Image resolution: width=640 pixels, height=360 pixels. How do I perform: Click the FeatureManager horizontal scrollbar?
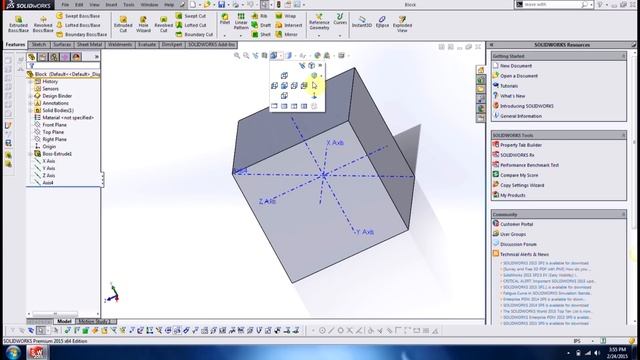click(63, 314)
